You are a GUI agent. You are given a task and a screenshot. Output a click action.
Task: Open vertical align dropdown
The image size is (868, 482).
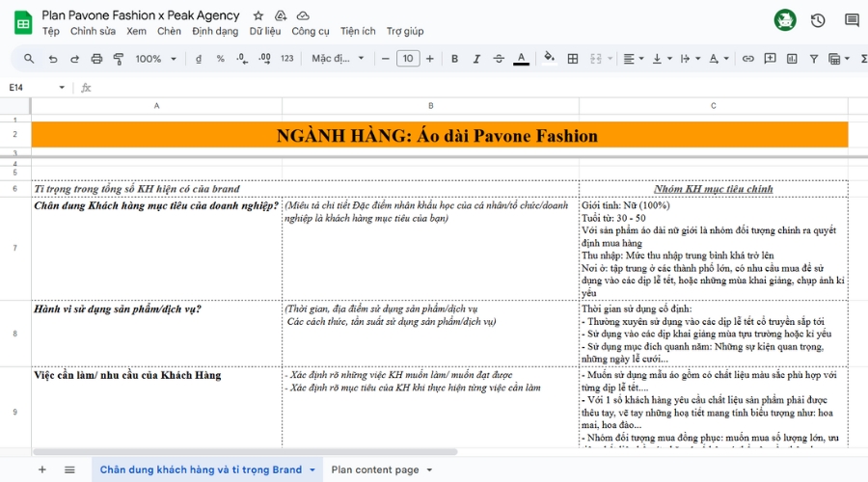[662, 59]
